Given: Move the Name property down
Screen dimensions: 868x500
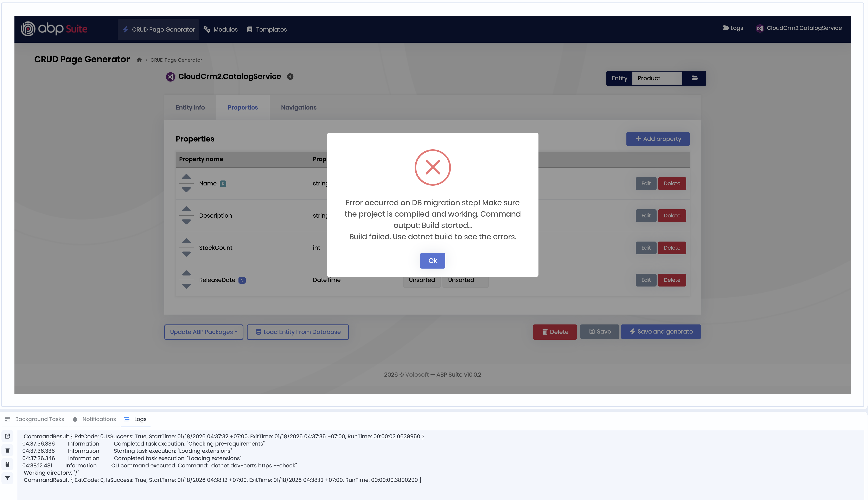Looking at the screenshot, I should pyautogui.click(x=186, y=190).
